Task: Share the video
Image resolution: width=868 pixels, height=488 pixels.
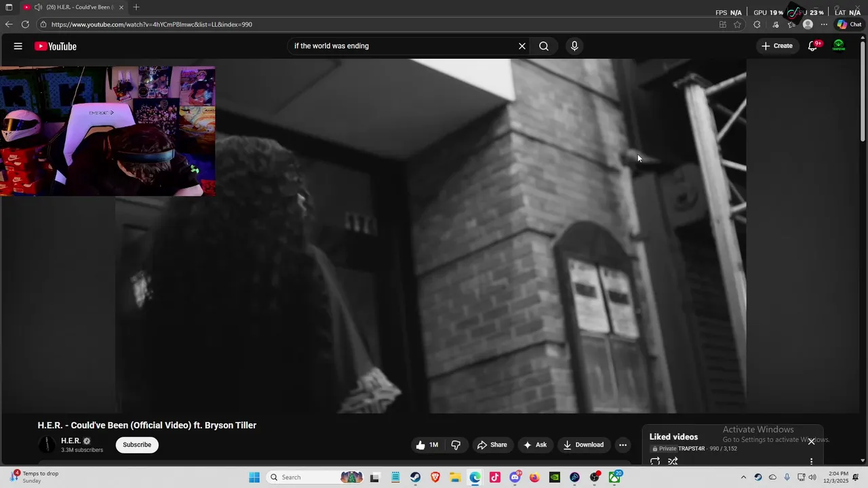Action: tap(492, 445)
